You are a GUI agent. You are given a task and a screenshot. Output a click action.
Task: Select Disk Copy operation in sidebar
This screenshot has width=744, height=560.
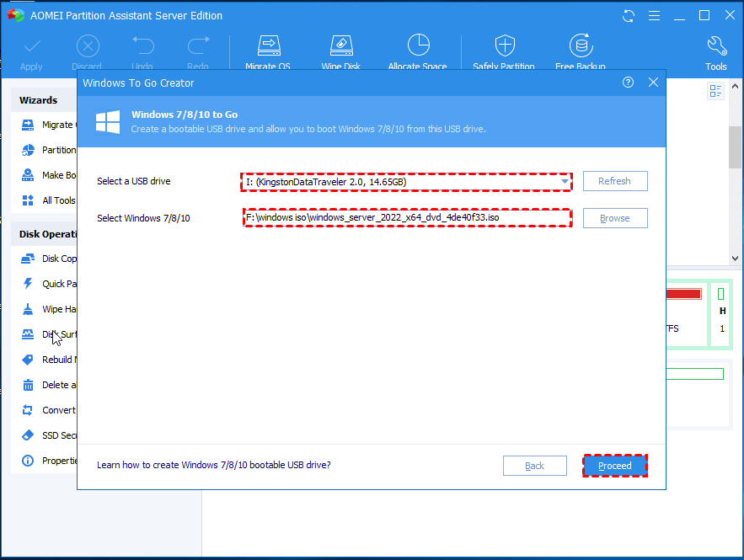49,259
